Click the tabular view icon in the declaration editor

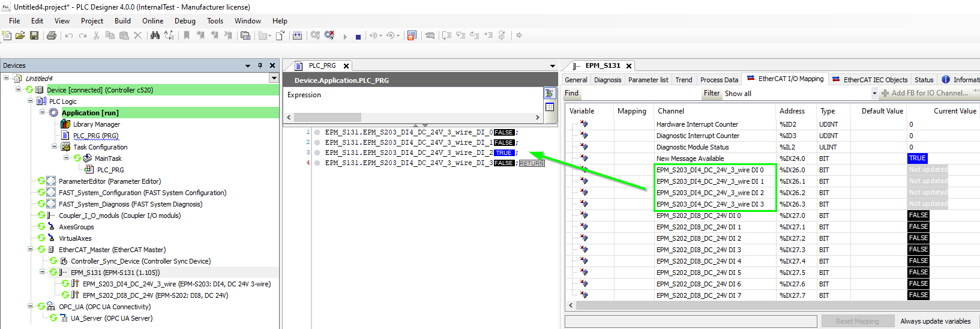click(549, 107)
